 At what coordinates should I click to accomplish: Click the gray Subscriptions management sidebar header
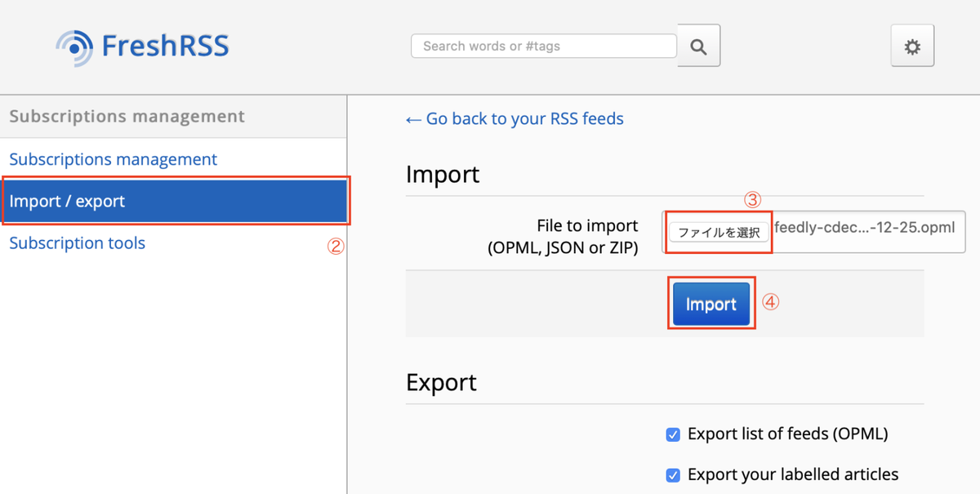pyautogui.click(x=127, y=117)
